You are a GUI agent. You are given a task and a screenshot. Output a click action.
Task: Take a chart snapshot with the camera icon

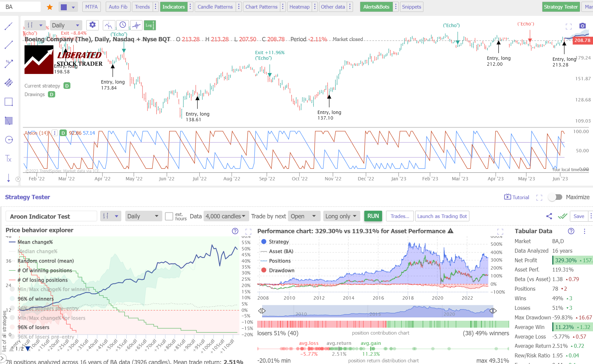[x=582, y=25]
